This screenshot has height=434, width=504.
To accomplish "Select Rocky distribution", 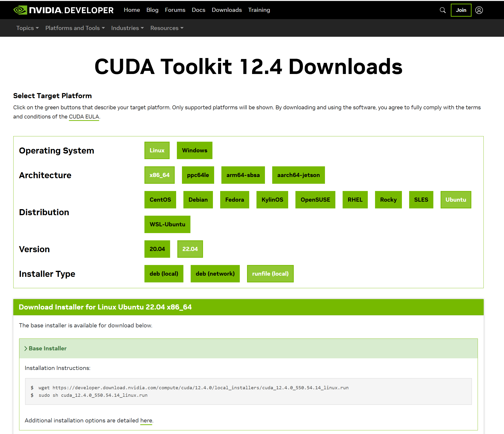I will pyautogui.click(x=388, y=200).
